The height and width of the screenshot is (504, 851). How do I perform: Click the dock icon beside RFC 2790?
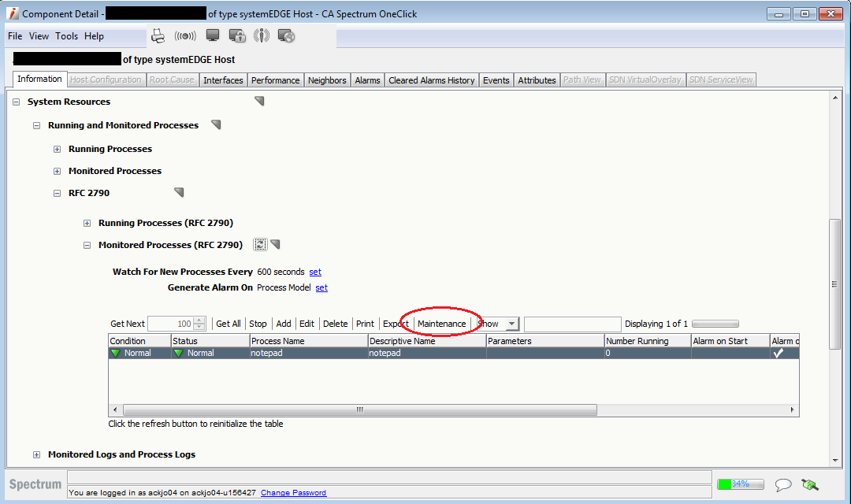(179, 192)
